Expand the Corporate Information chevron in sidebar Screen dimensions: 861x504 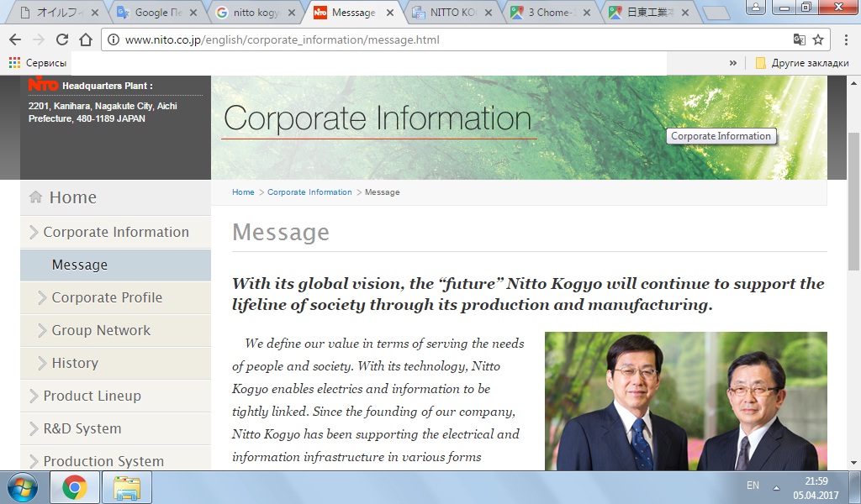click(x=34, y=232)
